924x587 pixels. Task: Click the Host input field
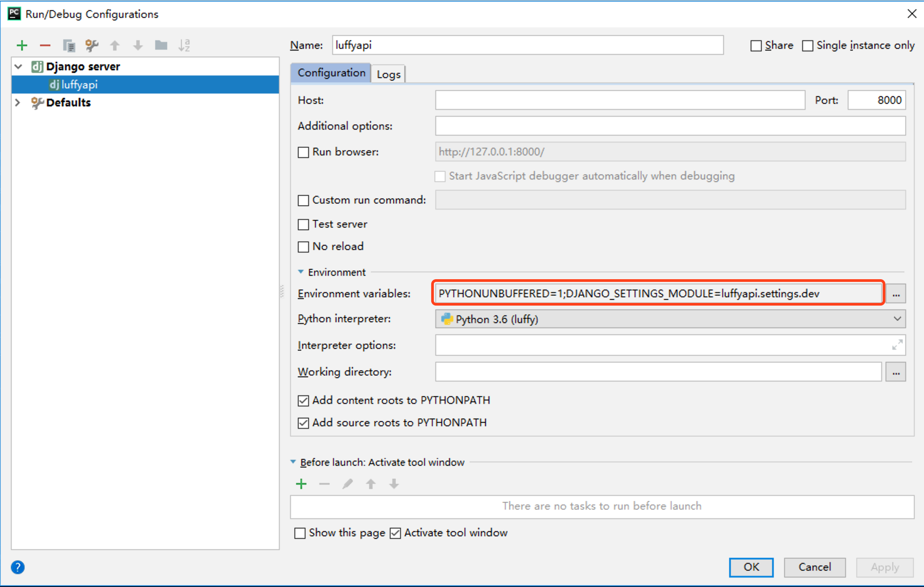(x=620, y=100)
